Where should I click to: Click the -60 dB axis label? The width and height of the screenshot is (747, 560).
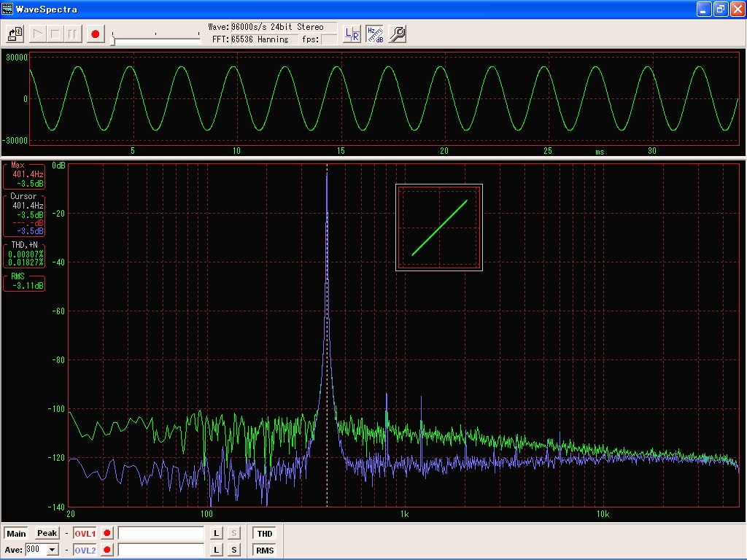(x=58, y=311)
